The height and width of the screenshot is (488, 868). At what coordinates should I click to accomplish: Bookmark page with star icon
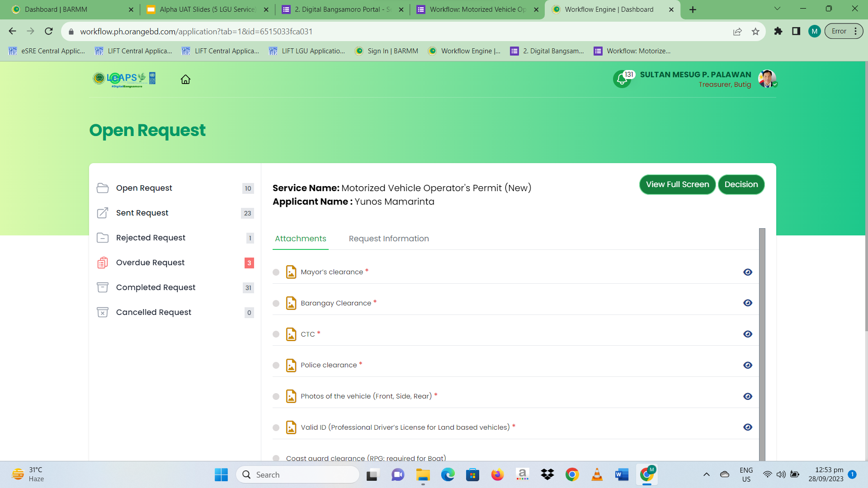(x=755, y=32)
